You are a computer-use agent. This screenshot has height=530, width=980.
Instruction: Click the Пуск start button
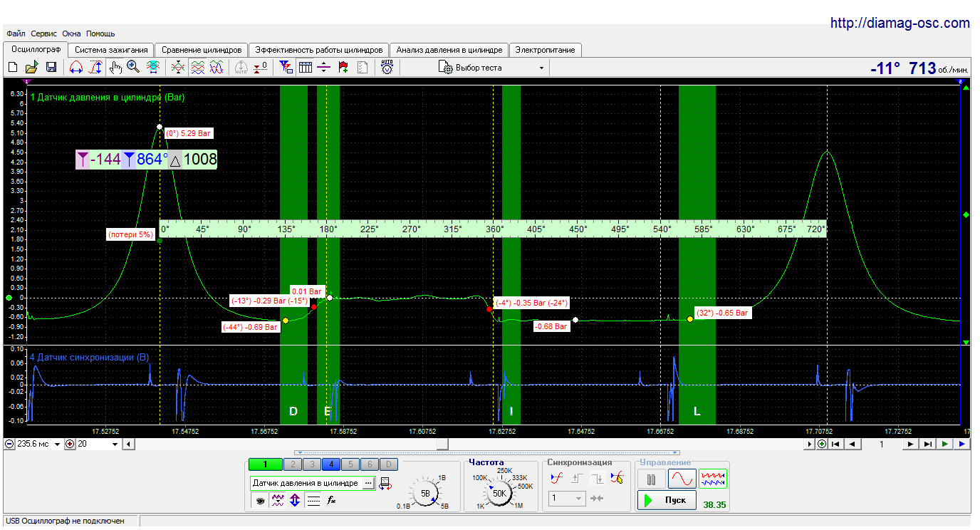point(667,500)
